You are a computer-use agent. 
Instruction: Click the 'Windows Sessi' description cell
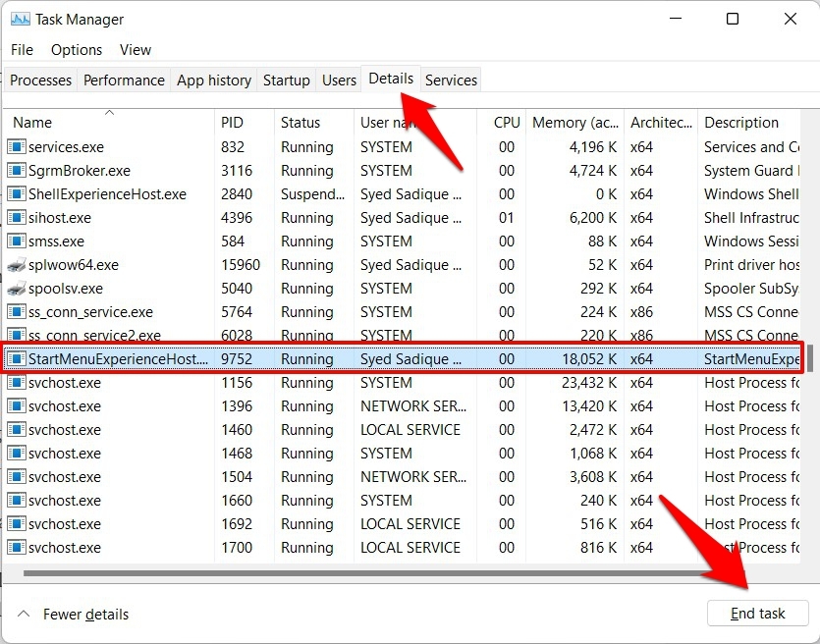point(751,241)
